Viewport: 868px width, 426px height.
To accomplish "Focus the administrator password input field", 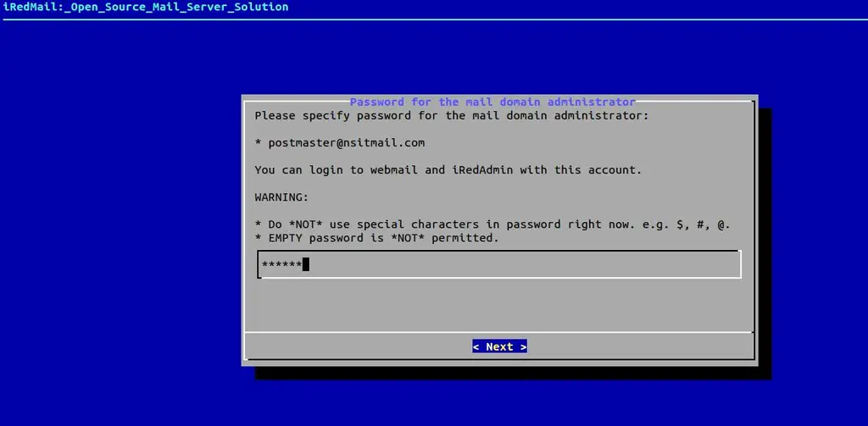I will [x=499, y=264].
